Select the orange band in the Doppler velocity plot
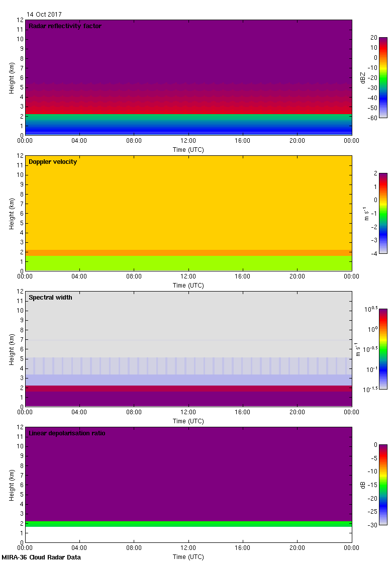This screenshot has width=392, height=563. point(188,253)
